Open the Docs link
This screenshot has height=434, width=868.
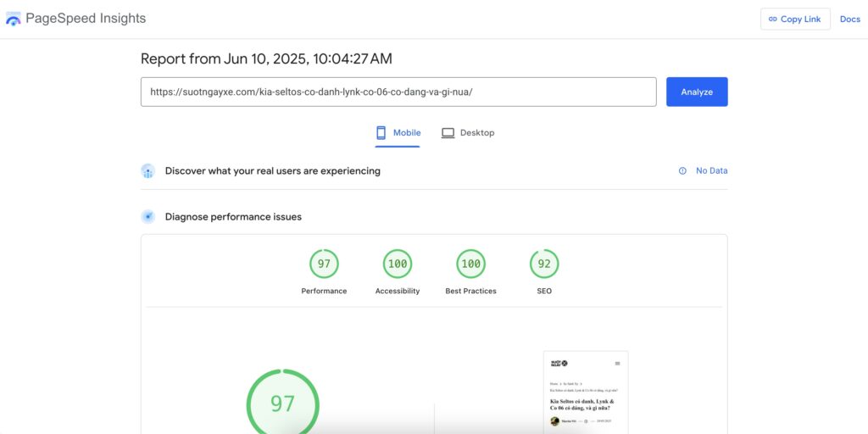849,19
